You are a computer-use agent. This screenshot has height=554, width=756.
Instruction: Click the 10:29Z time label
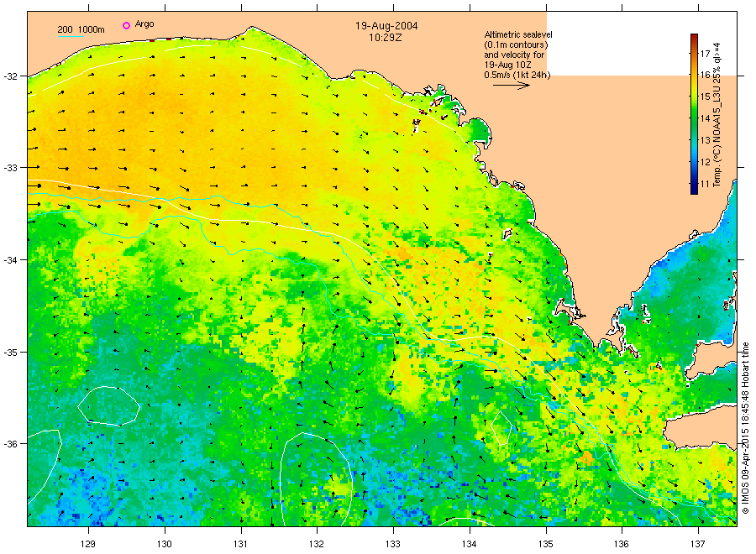coord(386,37)
